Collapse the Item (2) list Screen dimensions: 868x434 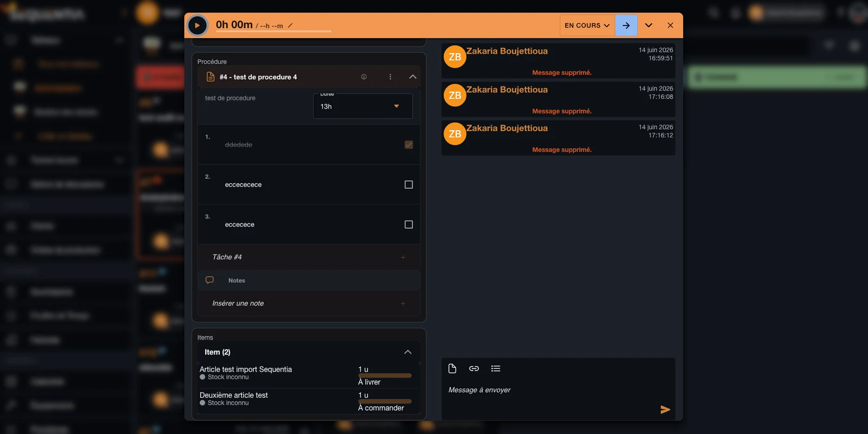click(x=408, y=352)
